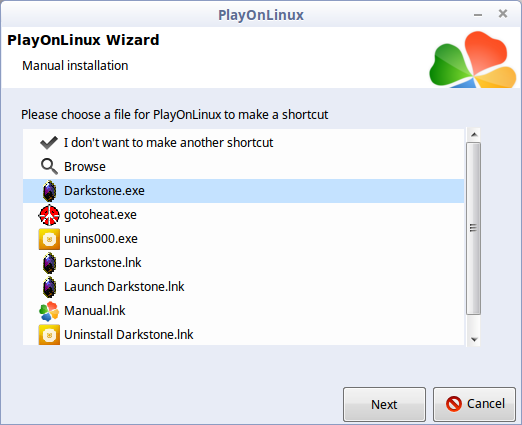522x425 pixels.
Task: Click the Next button
Action: click(x=384, y=404)
